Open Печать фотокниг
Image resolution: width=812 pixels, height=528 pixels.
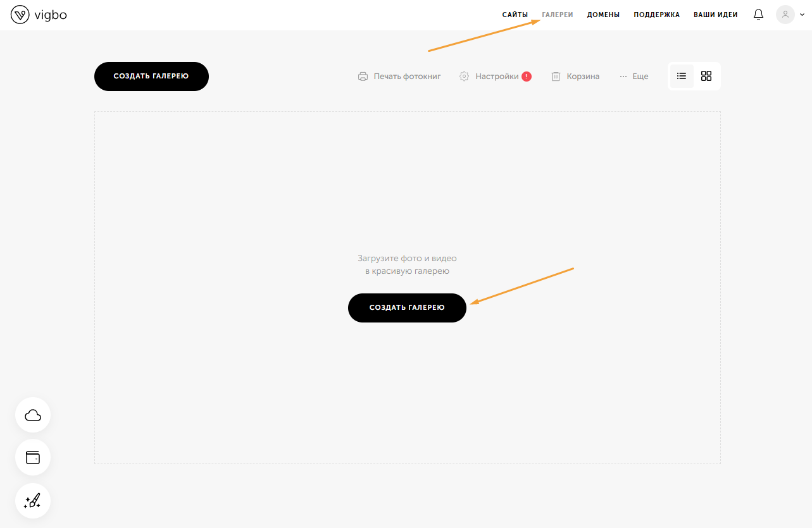point(399,77)
